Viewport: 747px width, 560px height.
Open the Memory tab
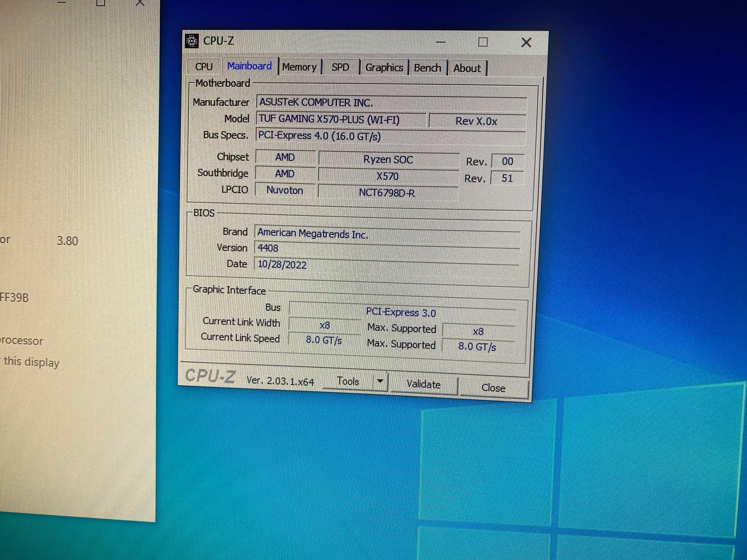pyautogui.click(x=299, y=67)
